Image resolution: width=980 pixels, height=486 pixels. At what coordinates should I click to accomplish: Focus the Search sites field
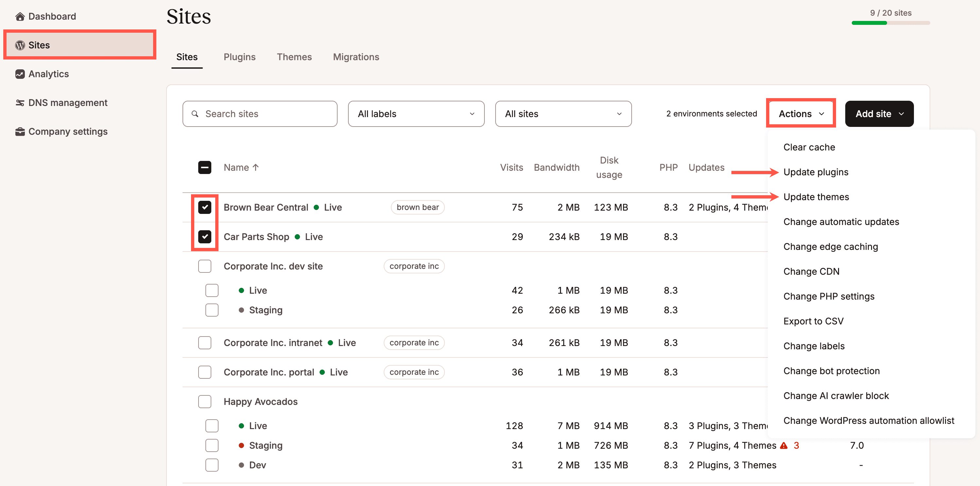tap(260, 114)
